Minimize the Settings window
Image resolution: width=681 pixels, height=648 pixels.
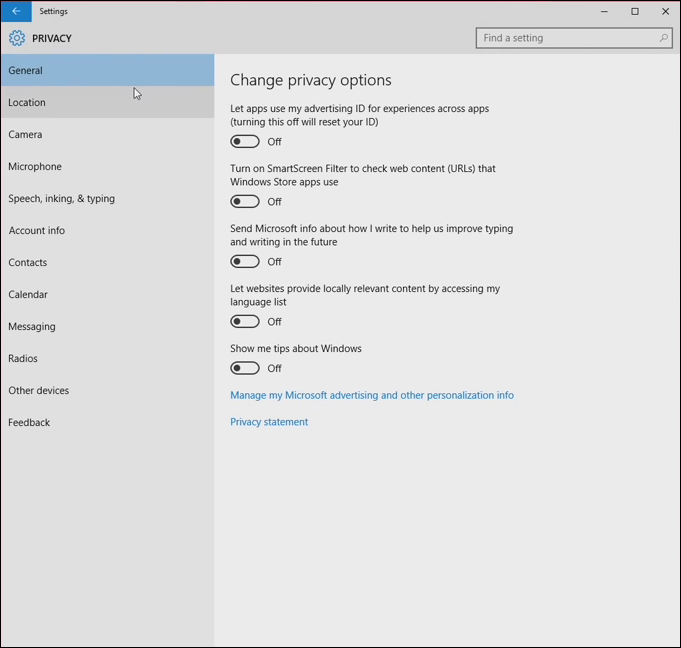coord(604,11)
